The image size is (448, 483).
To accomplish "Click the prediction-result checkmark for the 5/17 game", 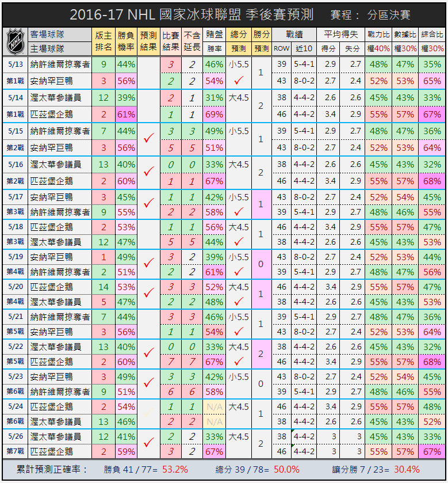I will pos(148,203).
